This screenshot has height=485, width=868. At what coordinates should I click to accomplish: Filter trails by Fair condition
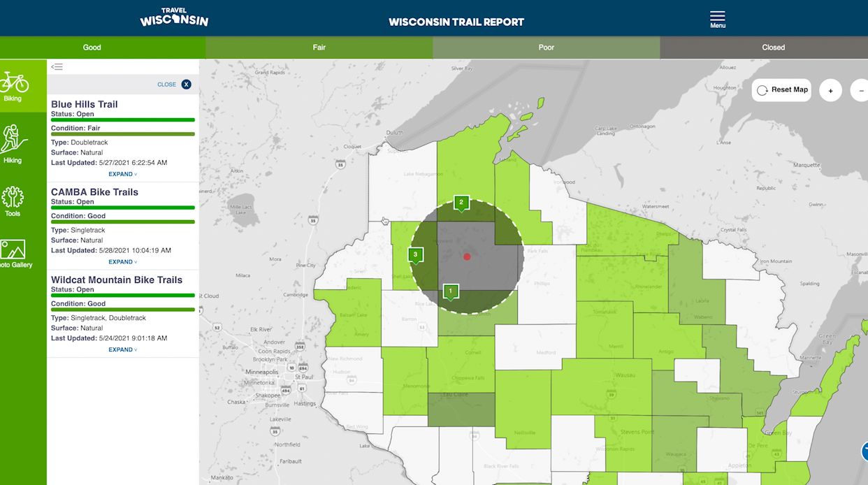coord(319,48)
